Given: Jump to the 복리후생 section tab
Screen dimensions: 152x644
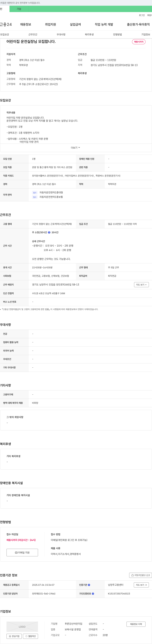Looking at the screenshot, I should click(89, 34).
